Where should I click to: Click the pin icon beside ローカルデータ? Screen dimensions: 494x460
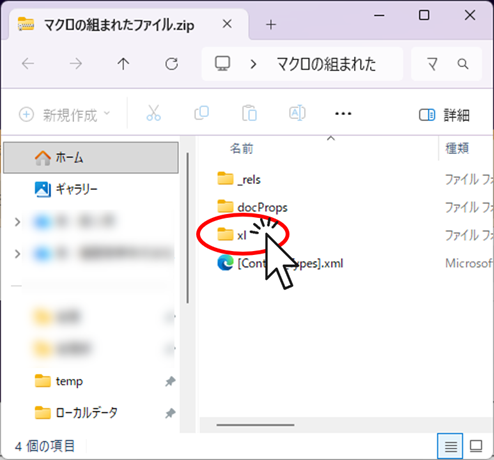(170, 413)
